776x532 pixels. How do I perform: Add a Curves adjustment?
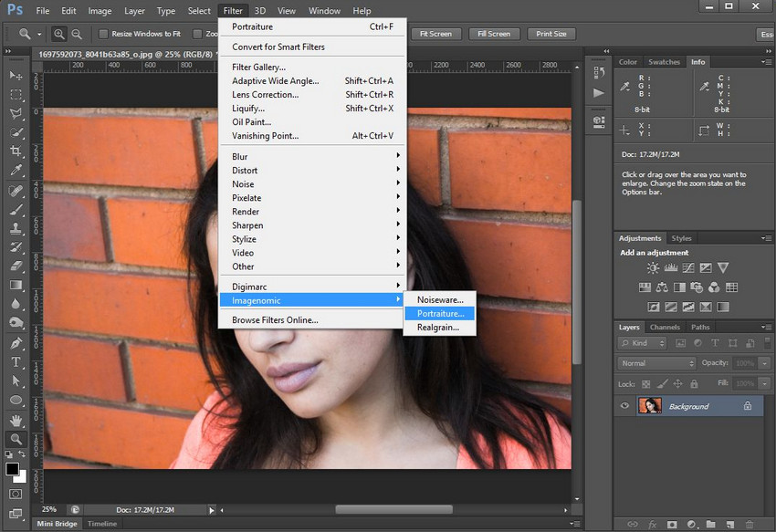point(688,268)
